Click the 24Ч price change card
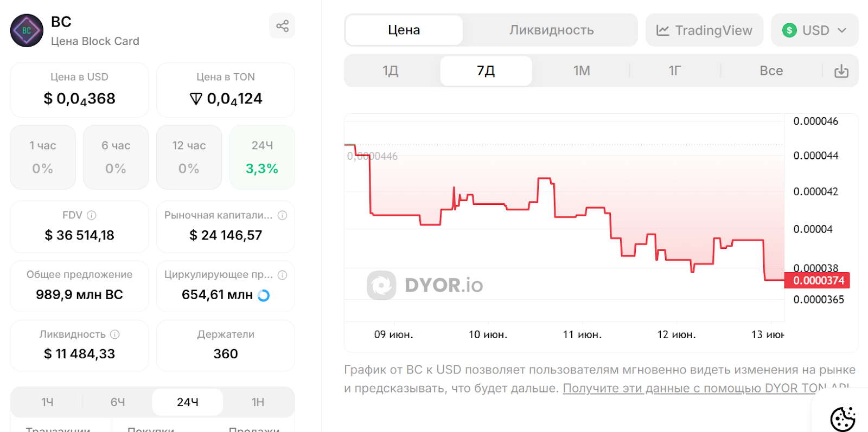 [x=262, y=157]
